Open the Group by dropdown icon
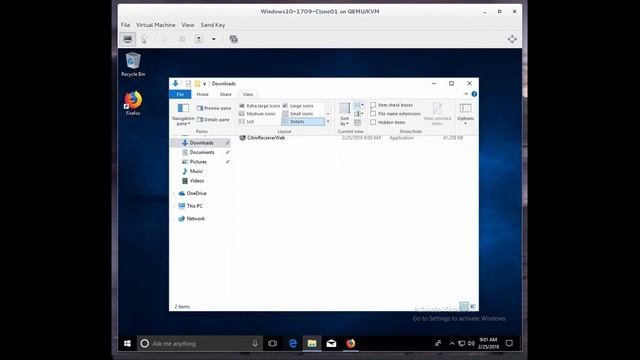Screen dimensions: 640x360 click(359, 105)
